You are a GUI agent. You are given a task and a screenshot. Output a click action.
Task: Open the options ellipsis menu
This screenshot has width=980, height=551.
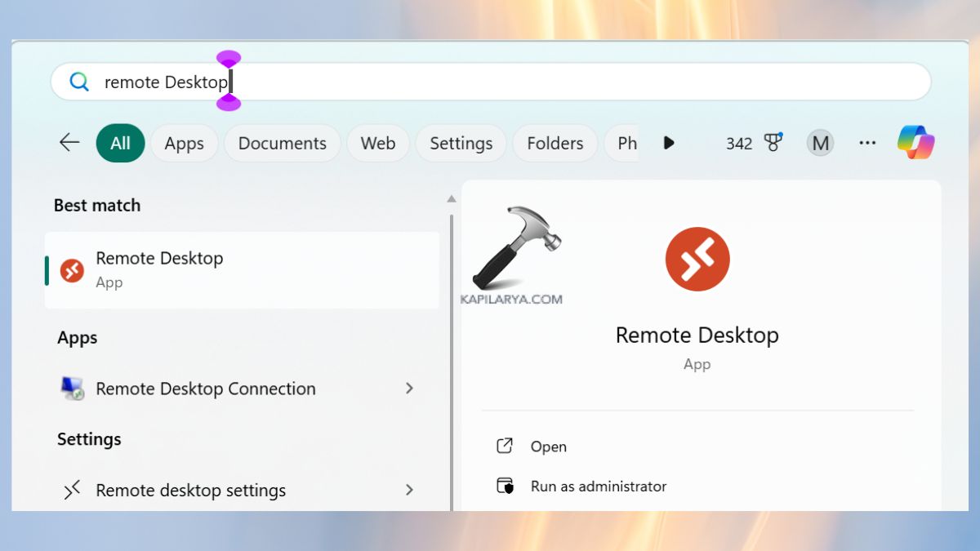point(867,142)
